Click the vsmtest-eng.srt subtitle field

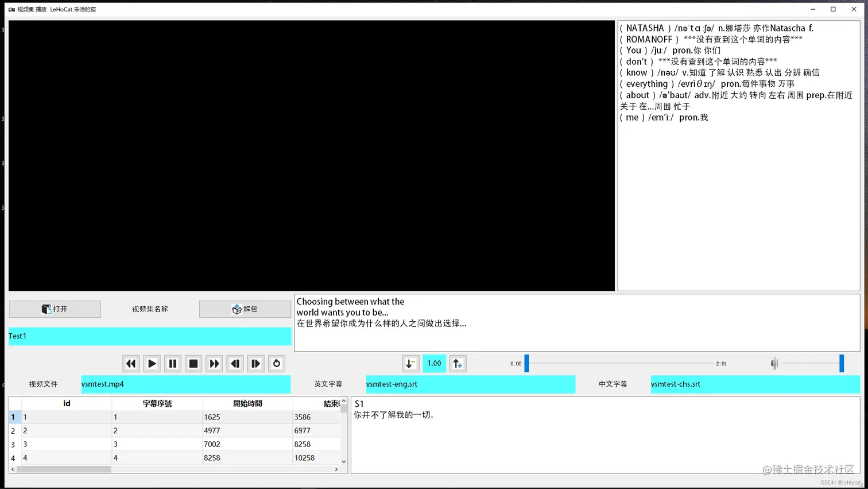coord(470,384)
